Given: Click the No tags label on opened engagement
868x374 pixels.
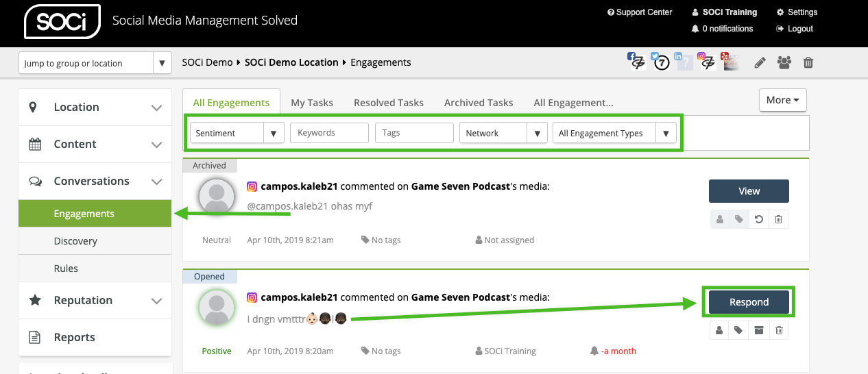Looking at the screenshot, I should 381,351.
